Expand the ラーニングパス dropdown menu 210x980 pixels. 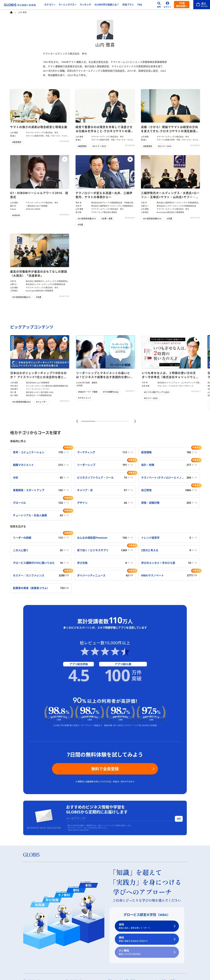coord(67,5)
